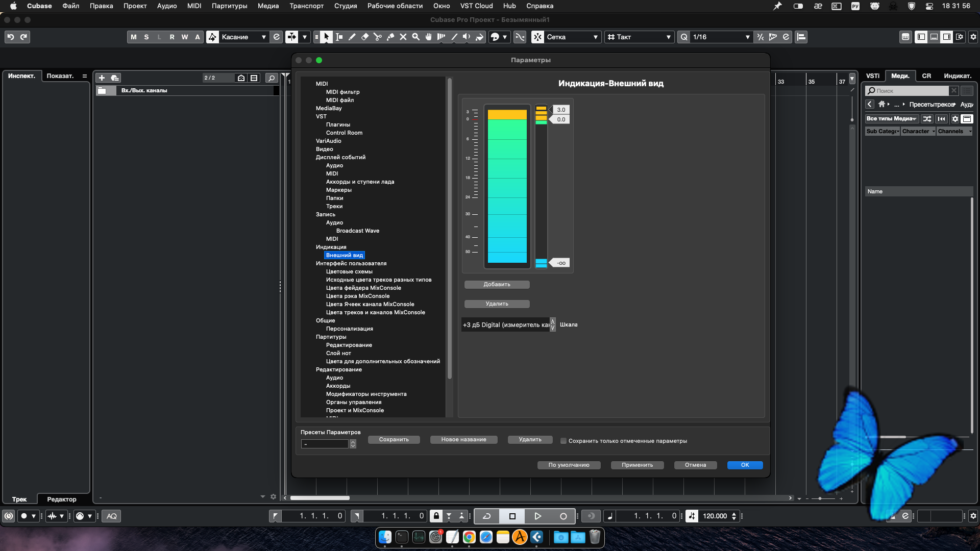The image size is (980, 551).
Task: Select the Scissors split tool
Action: tap(378, 37)
